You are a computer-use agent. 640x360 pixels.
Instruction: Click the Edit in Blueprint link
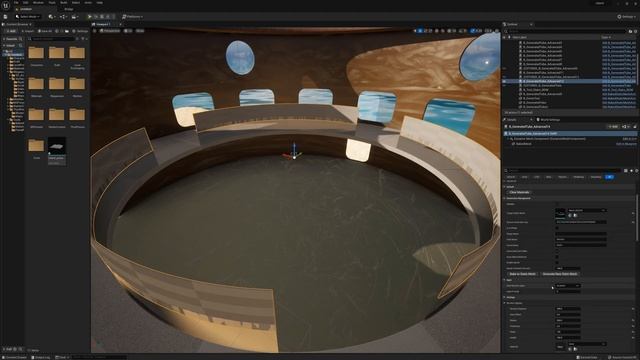[x=626, y=144]
